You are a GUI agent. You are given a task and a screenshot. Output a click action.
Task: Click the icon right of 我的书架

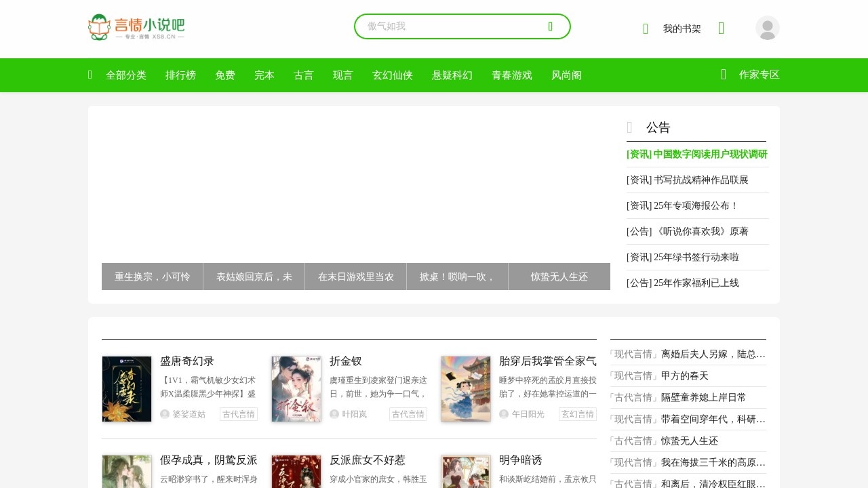721,28
